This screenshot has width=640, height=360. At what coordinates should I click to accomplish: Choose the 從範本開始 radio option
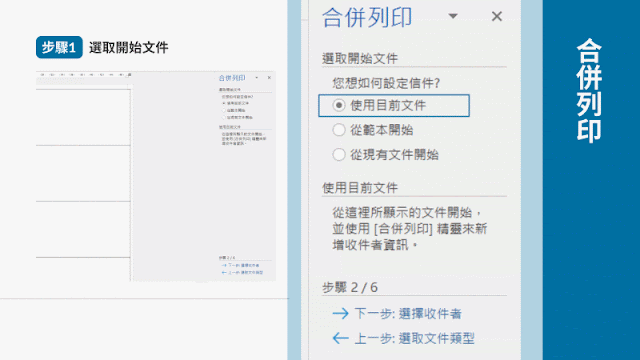[338, 130]
